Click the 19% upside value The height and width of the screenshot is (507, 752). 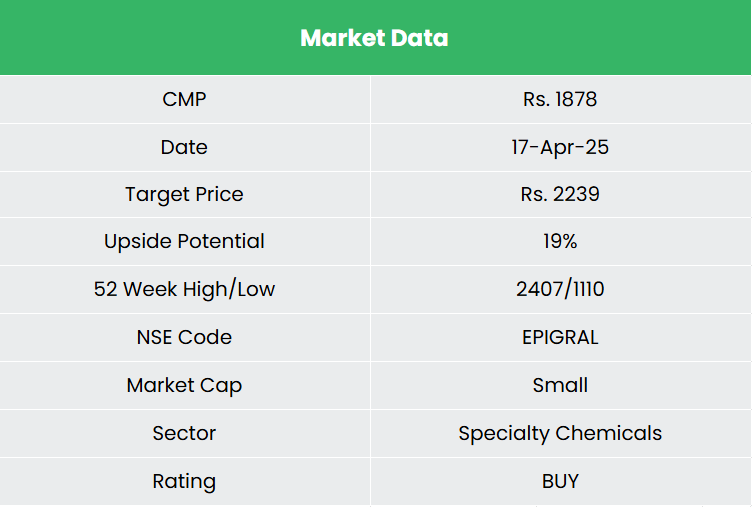(560, 241)
